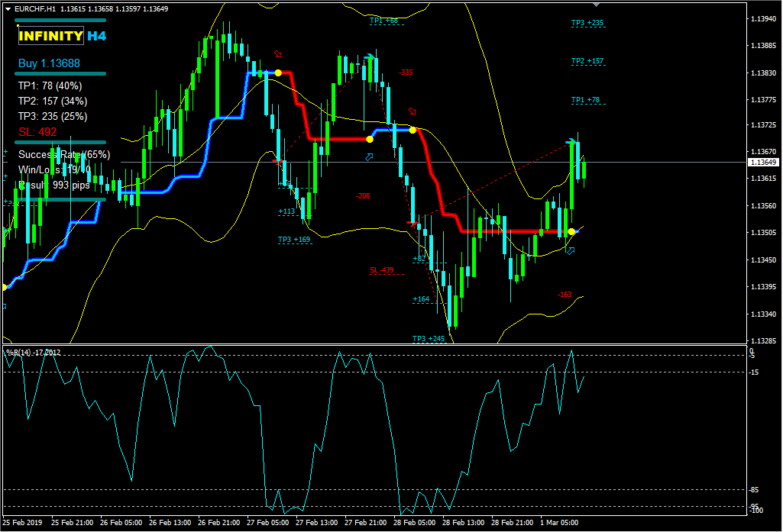Click the 'TP3 +169' level label

[x=293, y=240]
